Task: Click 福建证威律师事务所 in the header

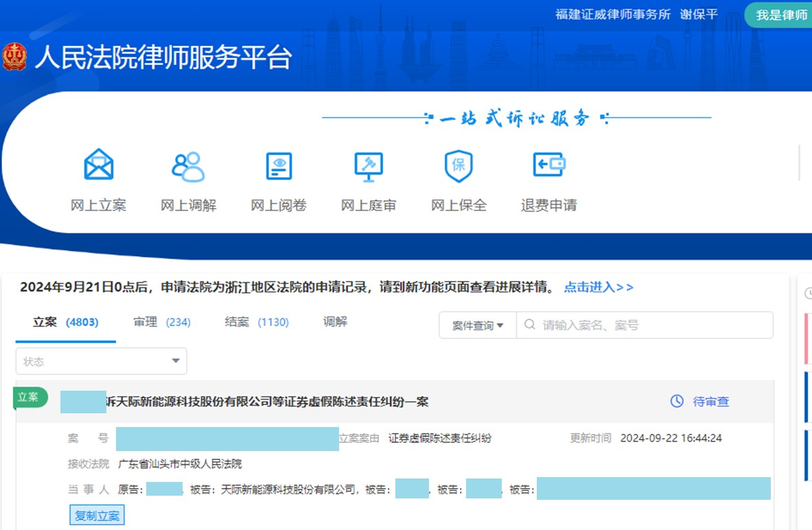Action: point(613,14)
